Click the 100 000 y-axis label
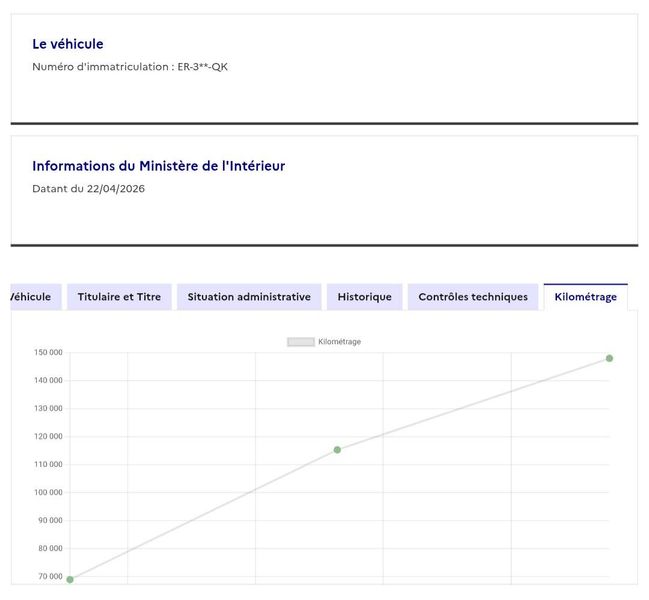Viewport: 649px width, 600px height. coord(48,492)
